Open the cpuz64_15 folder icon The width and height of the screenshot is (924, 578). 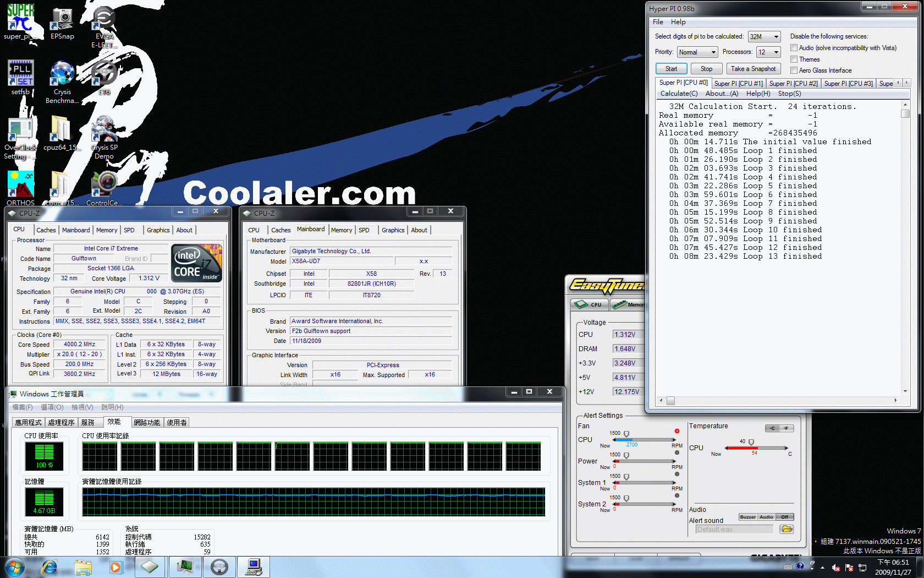pyautogui.click(x=61, y=133)
